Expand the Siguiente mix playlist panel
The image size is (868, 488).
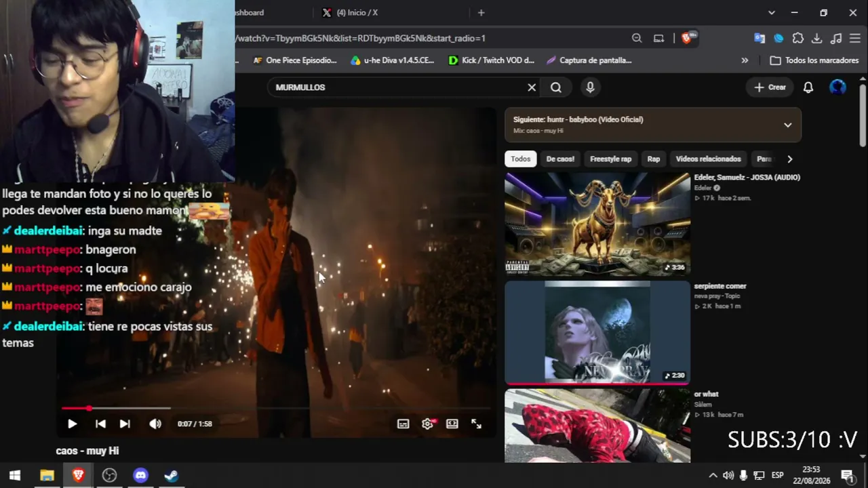[x=787, y=125]
